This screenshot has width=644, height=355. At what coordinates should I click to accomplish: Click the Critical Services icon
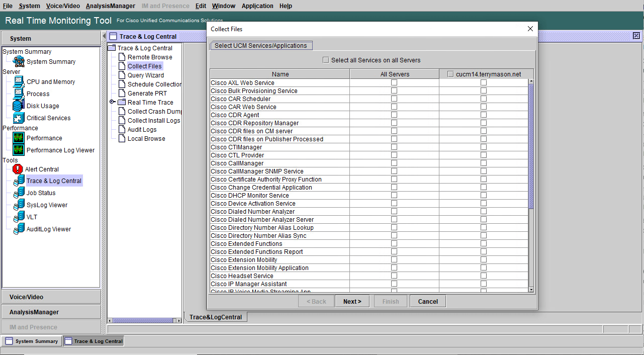[x=19, y=118]
